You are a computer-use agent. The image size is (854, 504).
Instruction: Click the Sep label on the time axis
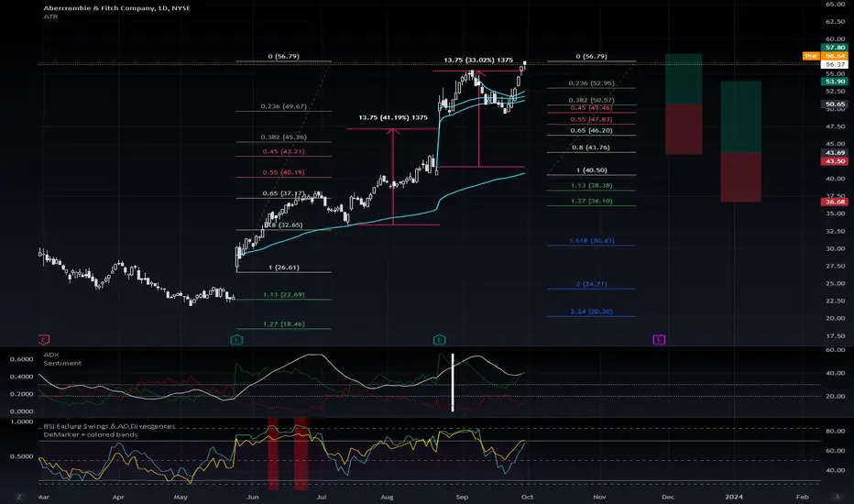(462, 497)
